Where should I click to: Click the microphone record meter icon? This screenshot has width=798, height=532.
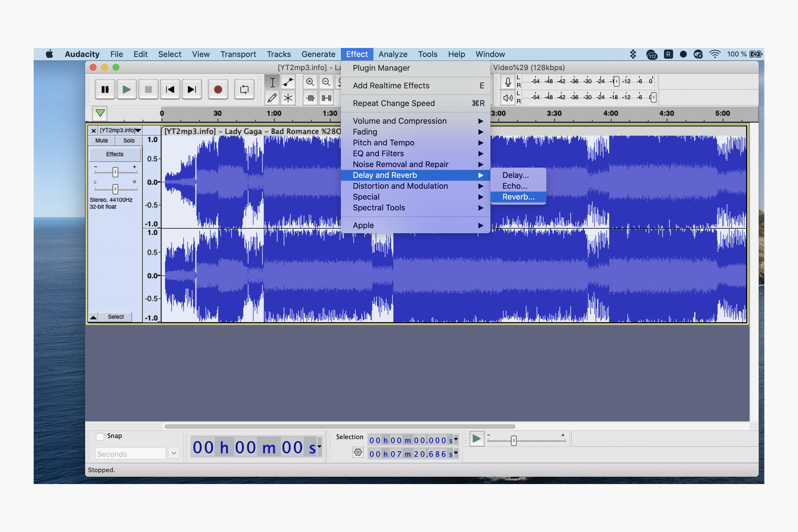point(508,82)
